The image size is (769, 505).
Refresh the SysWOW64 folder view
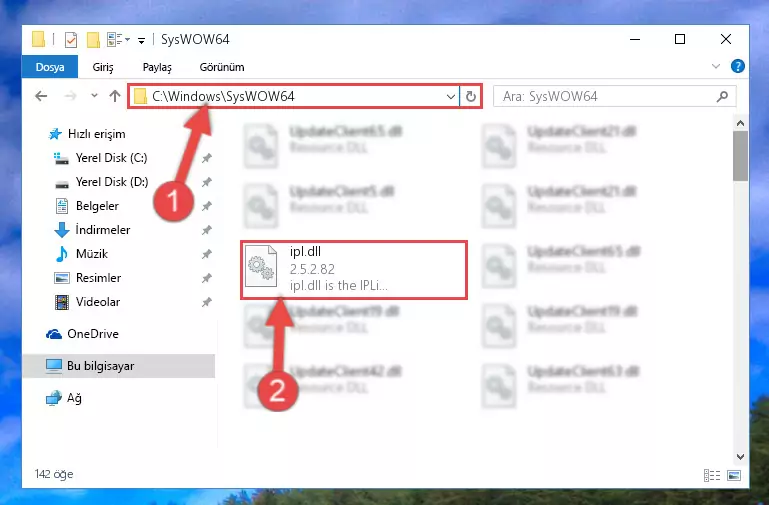(x=471, y=97)
